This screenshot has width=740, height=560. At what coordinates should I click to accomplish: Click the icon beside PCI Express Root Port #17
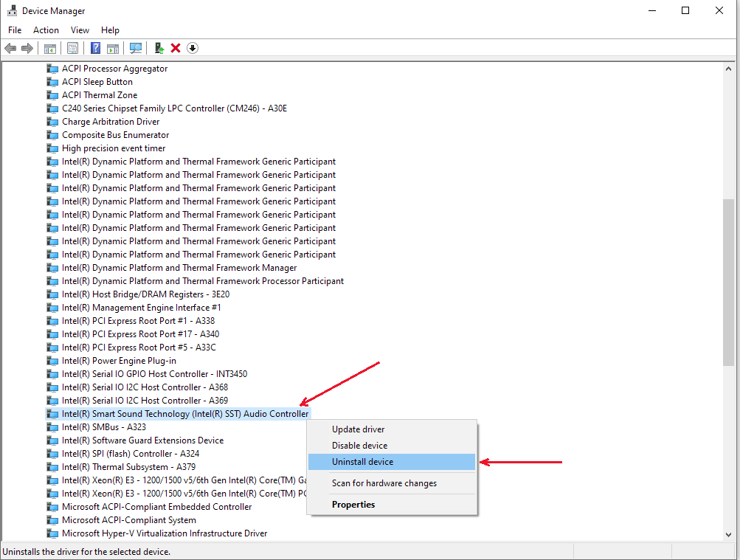(x=52, y=334)
